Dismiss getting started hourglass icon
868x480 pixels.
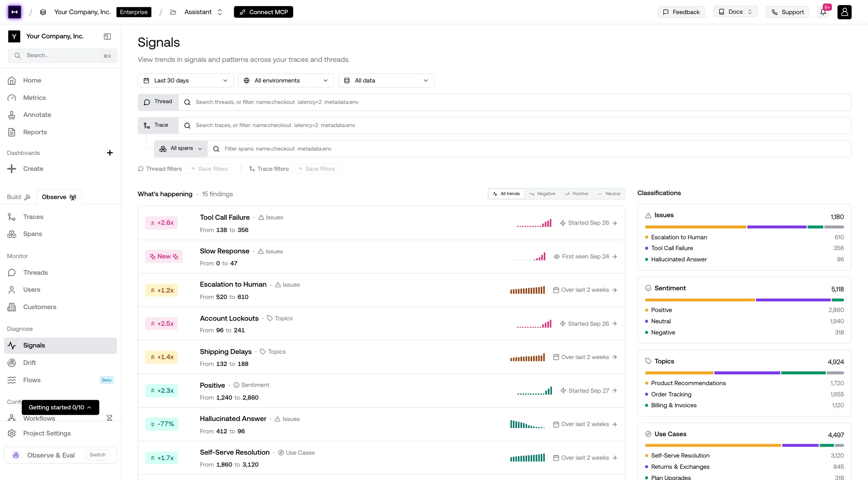[x=109, y=418]
